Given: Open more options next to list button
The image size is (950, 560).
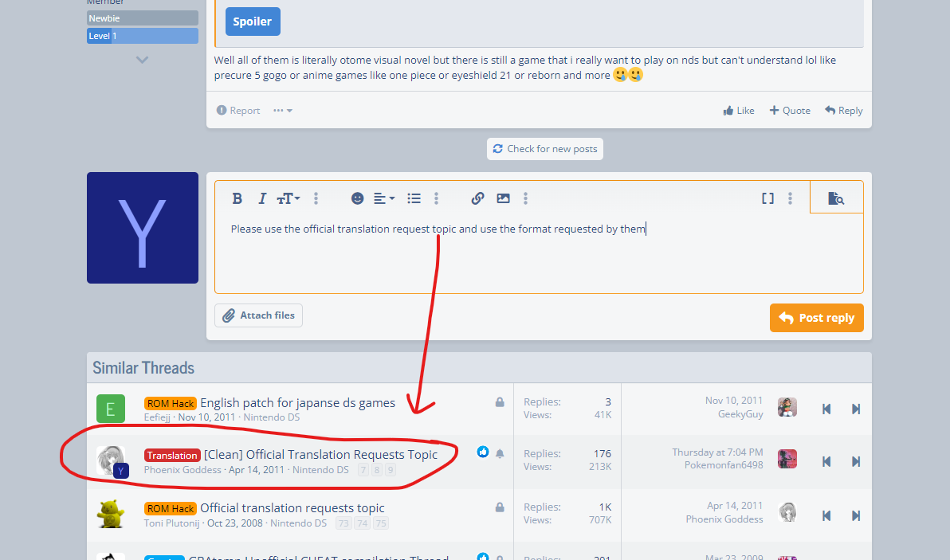Looking at the screenshot, I should pos(436,198).
